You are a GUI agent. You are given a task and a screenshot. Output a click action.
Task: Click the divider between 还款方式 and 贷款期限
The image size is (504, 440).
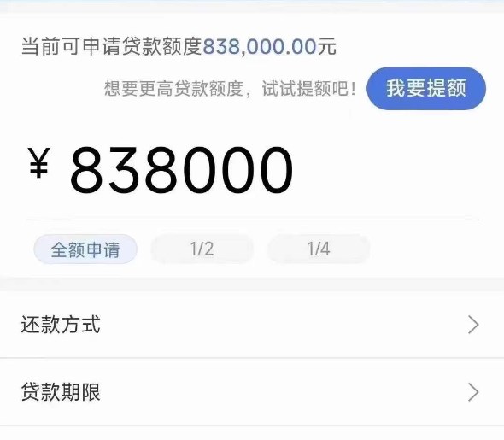[252, 357]
